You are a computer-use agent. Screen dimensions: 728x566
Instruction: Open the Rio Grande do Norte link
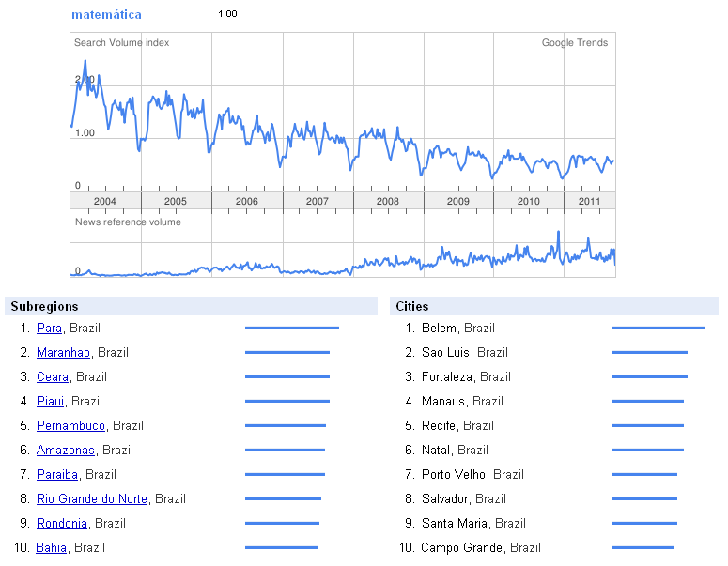tap(92, 498)
